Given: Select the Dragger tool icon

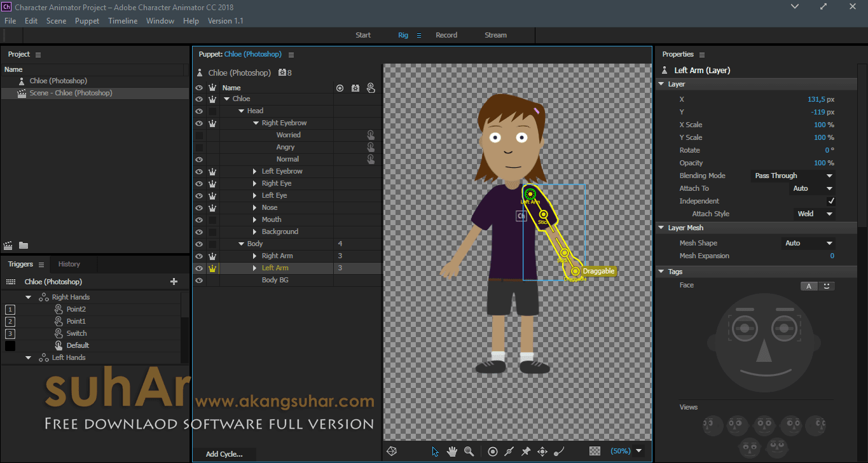Looking at the screenshot, I should [542, 451].
